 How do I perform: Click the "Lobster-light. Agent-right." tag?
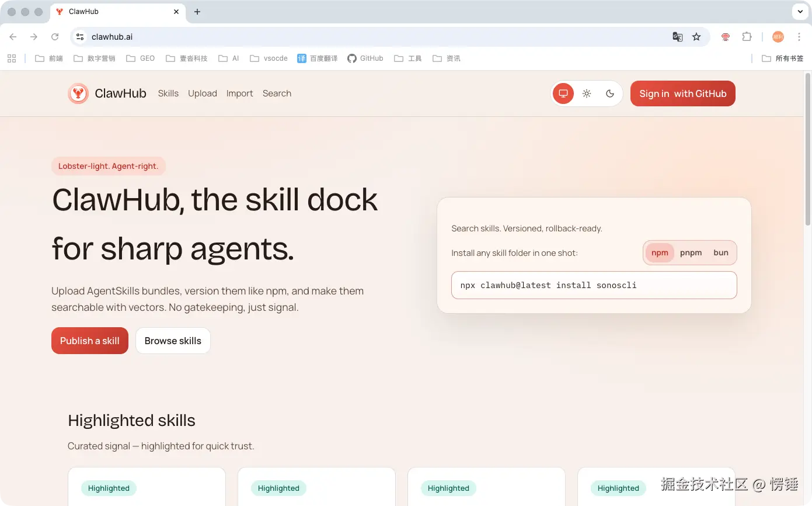coord(109,166)
